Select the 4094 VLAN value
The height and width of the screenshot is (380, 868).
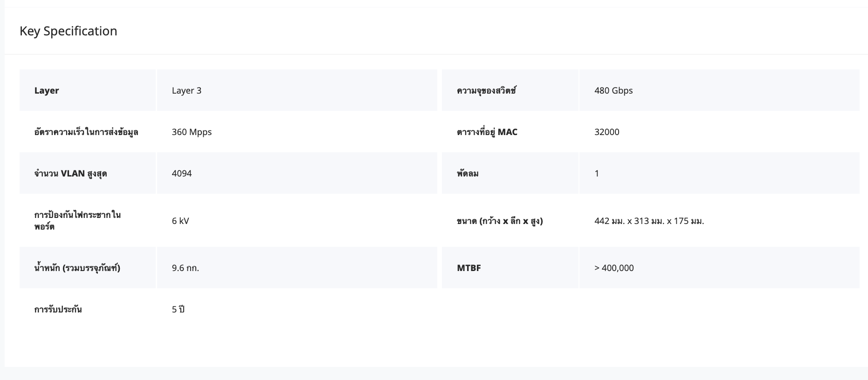click(181, 173)
